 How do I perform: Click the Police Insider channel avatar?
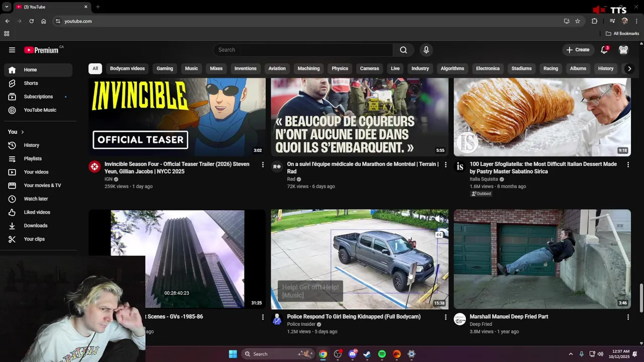277,319
